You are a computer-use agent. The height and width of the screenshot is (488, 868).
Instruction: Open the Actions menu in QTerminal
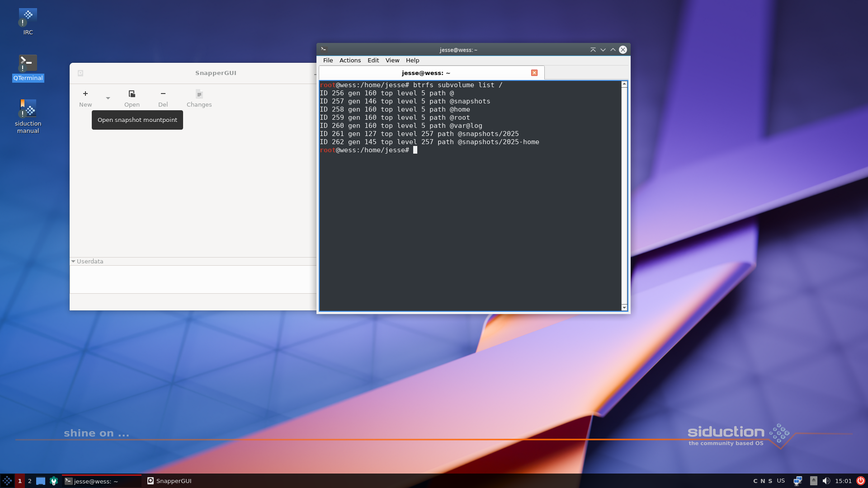(x=350, y=60)
